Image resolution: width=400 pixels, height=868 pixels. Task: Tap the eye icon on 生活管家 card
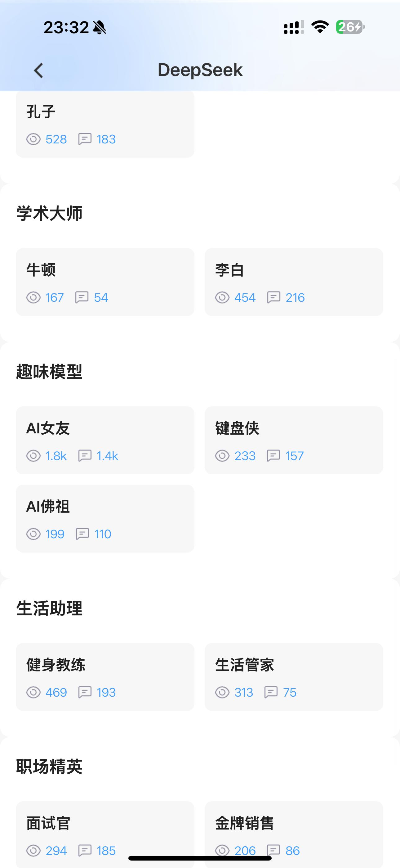pos(222,693)
